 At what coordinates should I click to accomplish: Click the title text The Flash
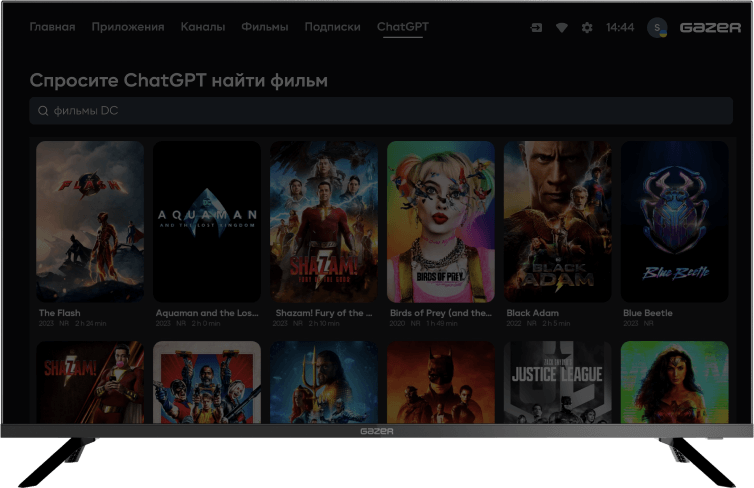(60, 313)
